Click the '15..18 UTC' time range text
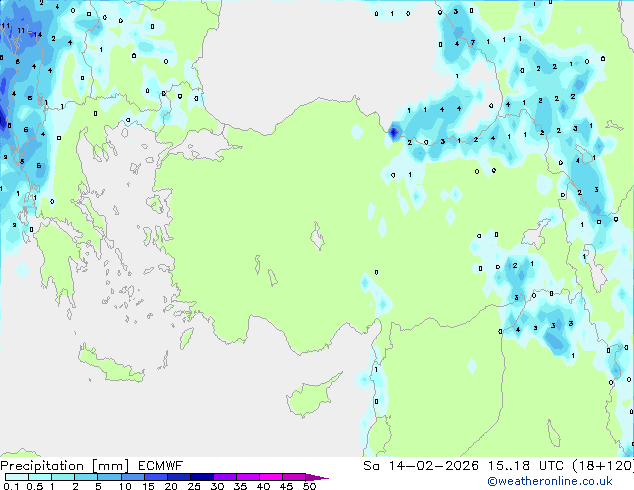 click(525, 466)
